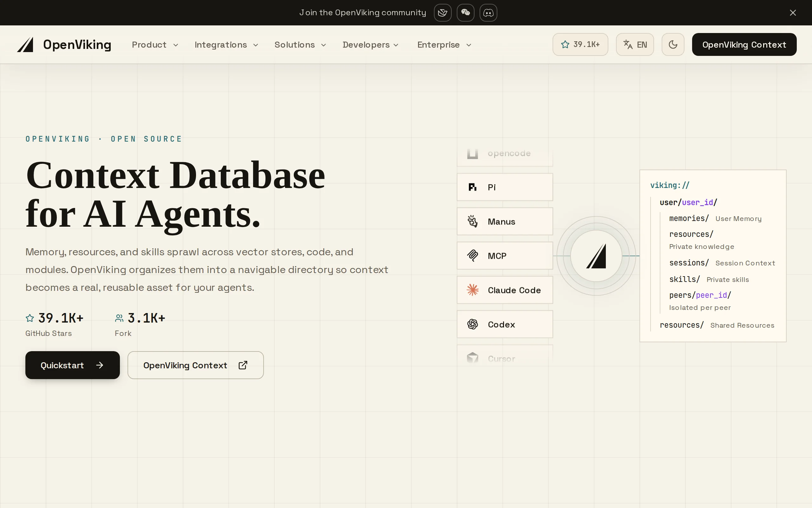This screenshot has width=812, height=508.
Task: Click the translate icon in language button
Action: click(628, 44)
